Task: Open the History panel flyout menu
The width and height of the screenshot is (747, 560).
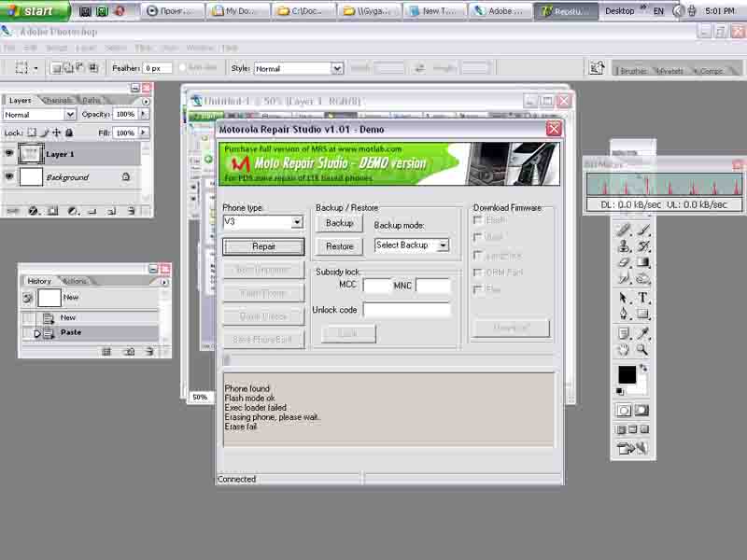Action: click(164, 282)
